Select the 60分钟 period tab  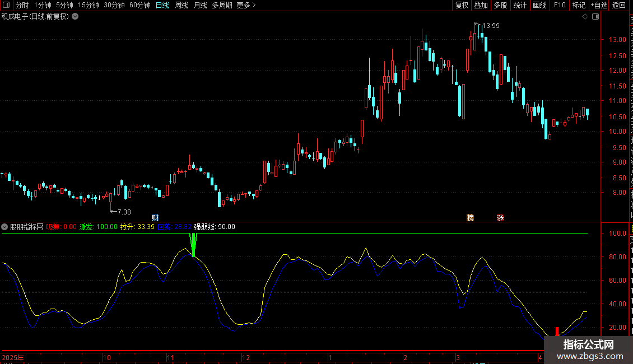click(x=139, y=5)
